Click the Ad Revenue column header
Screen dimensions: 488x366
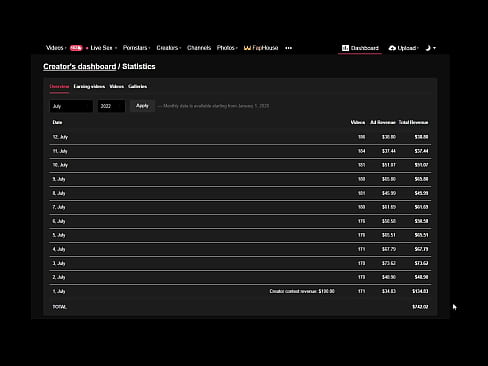click(383, 122)
